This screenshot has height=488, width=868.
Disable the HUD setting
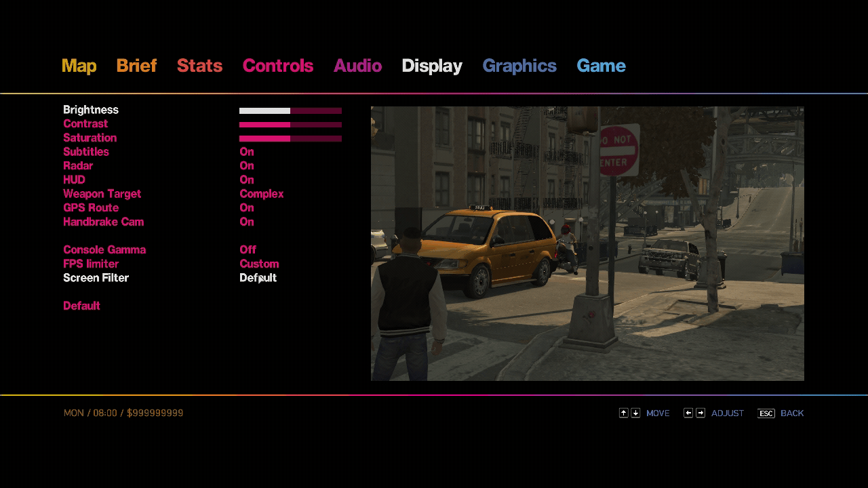click(247, 180)
